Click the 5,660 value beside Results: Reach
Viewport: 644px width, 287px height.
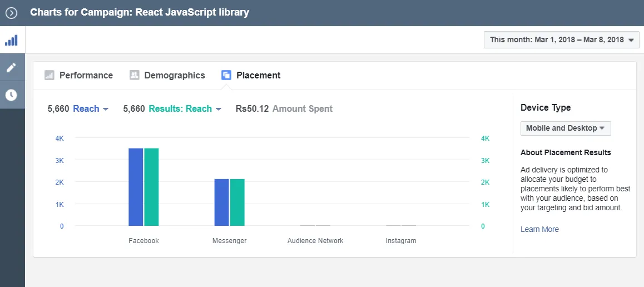(x=134, y=109)
